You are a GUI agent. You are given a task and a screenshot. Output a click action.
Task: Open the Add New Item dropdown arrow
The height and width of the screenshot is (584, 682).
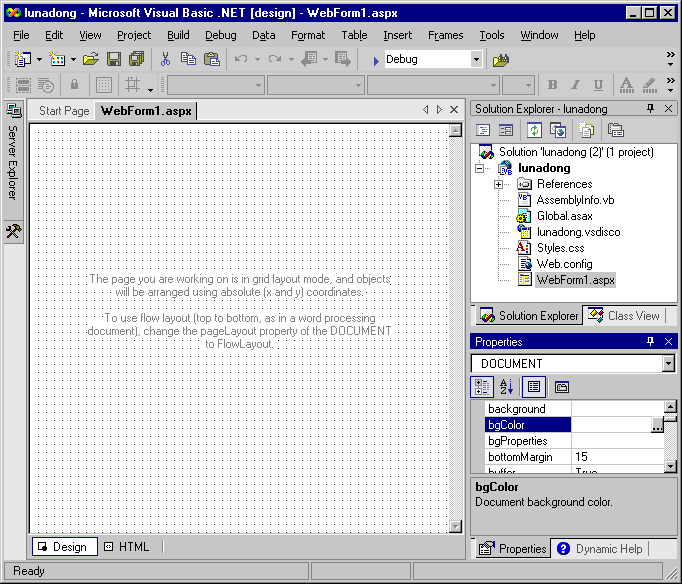pyautogui.click(x=73, y=60)
